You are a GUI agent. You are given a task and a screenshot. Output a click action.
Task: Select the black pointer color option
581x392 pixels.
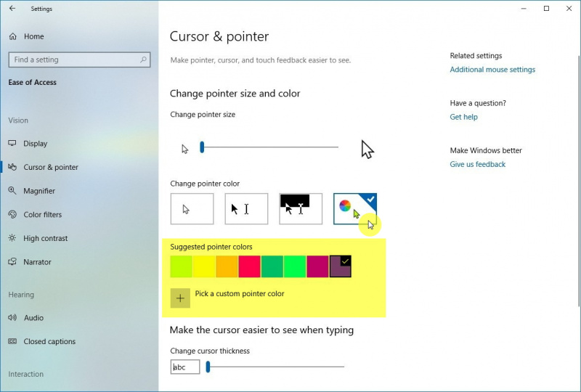pos(246,208)
